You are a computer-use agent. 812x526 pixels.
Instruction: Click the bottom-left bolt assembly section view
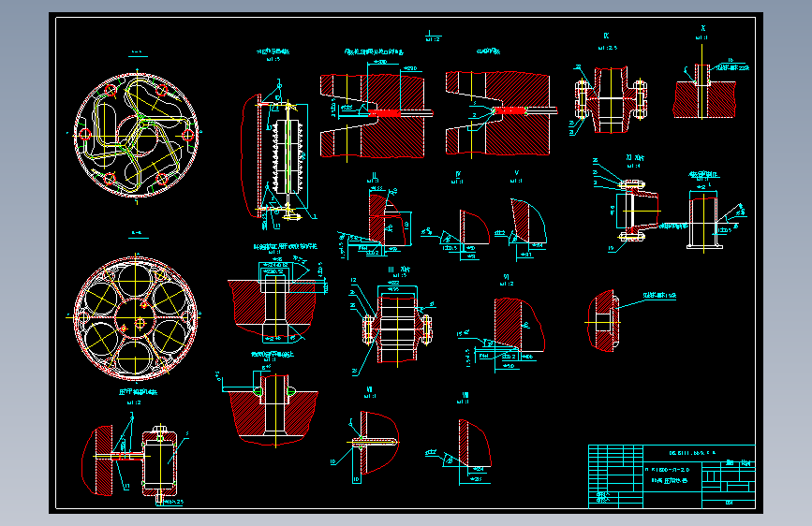(x=135, y=460)
